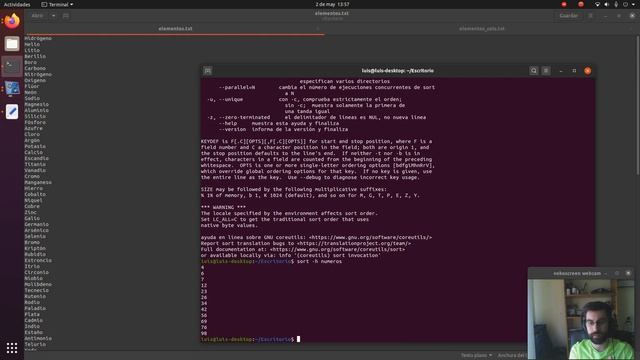Open the terminal hamburger menu

point(546,71)
